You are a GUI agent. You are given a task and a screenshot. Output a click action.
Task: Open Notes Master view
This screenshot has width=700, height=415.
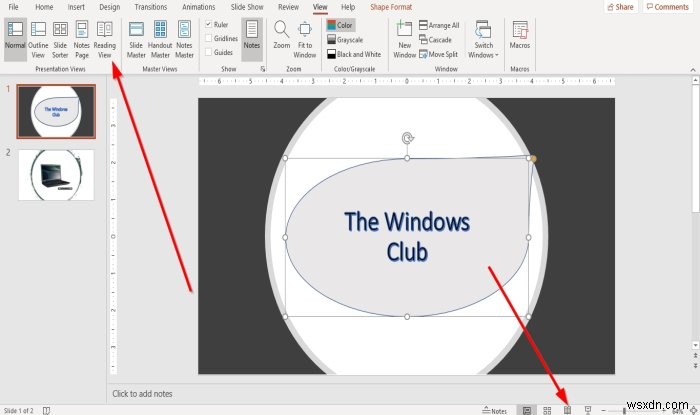(x=184, y=40)
